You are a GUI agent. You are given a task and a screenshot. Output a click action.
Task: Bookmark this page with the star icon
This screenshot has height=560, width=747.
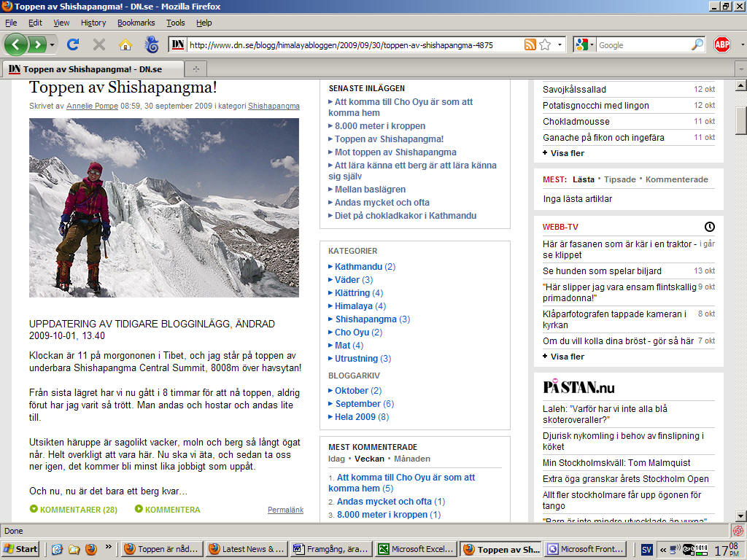tap(545, 44)
